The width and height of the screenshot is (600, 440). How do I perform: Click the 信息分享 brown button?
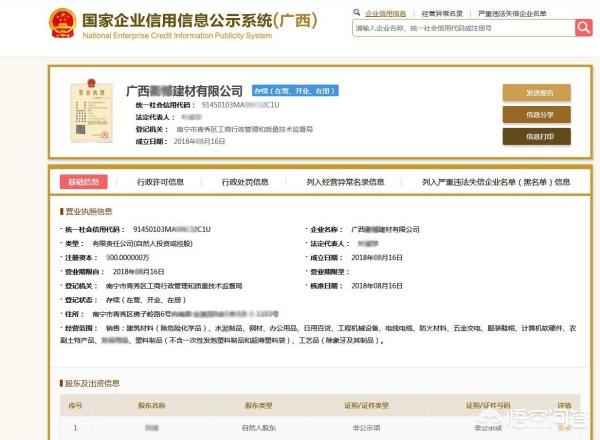coord(536,114)
